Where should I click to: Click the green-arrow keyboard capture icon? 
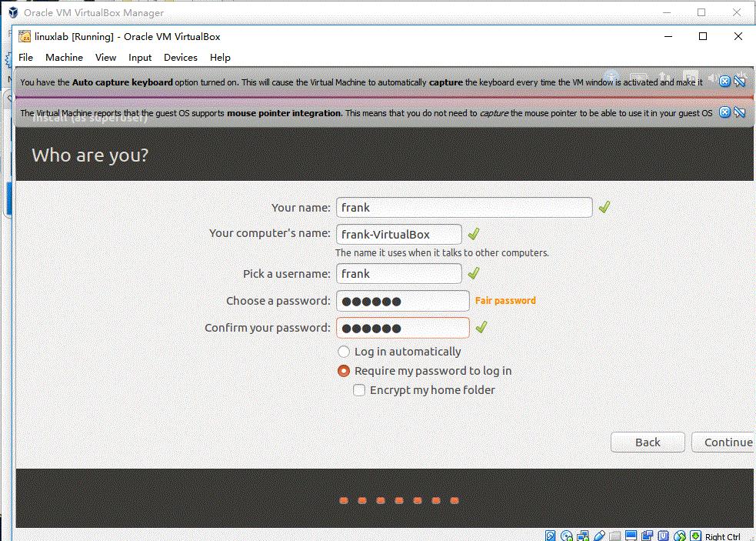click(x=696, y=536)
